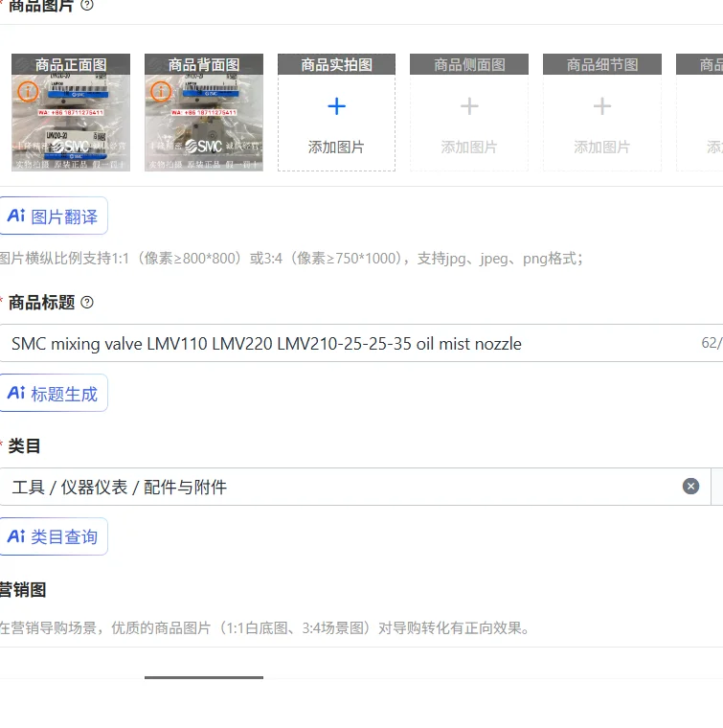Click the 商品细节图 slot header label
The image size is (723, 728).
(x=602, y=64)
